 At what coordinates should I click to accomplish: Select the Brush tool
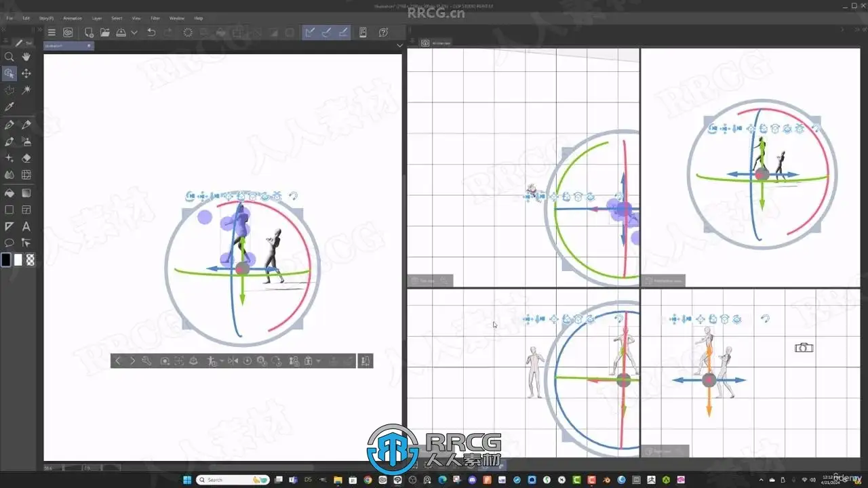pyautogui.click(x=9, y=142)
